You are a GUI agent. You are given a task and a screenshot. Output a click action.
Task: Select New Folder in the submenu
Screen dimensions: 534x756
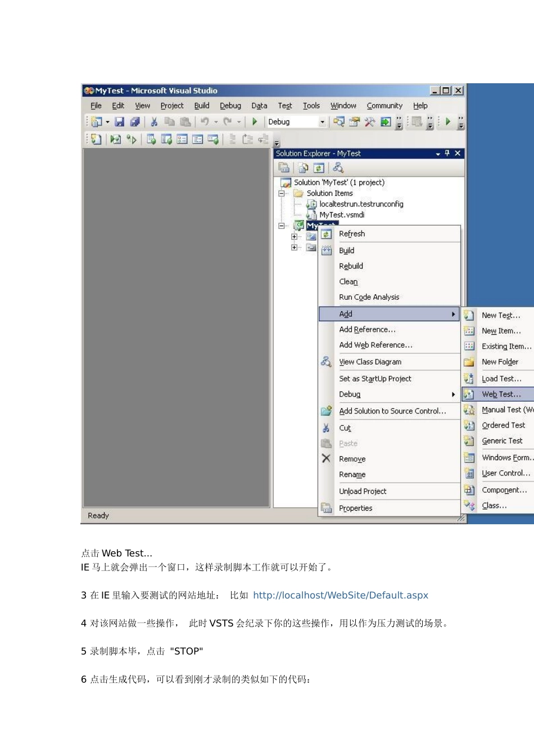[x=498, y=362]
